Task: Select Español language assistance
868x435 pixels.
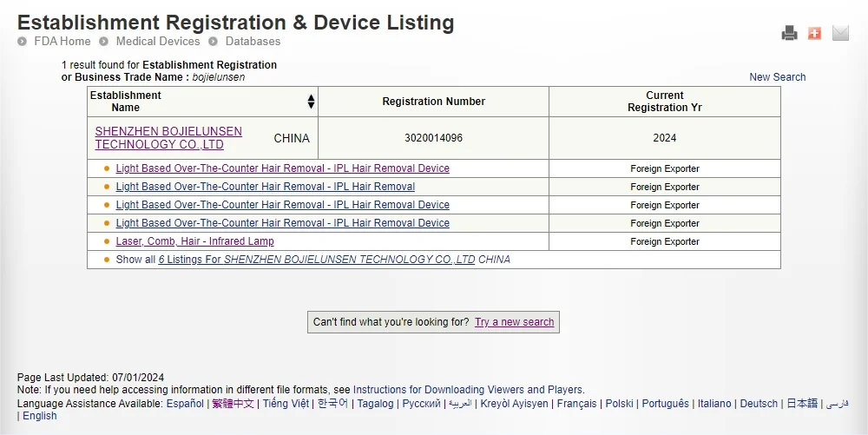Action: (x=185, y=404)
